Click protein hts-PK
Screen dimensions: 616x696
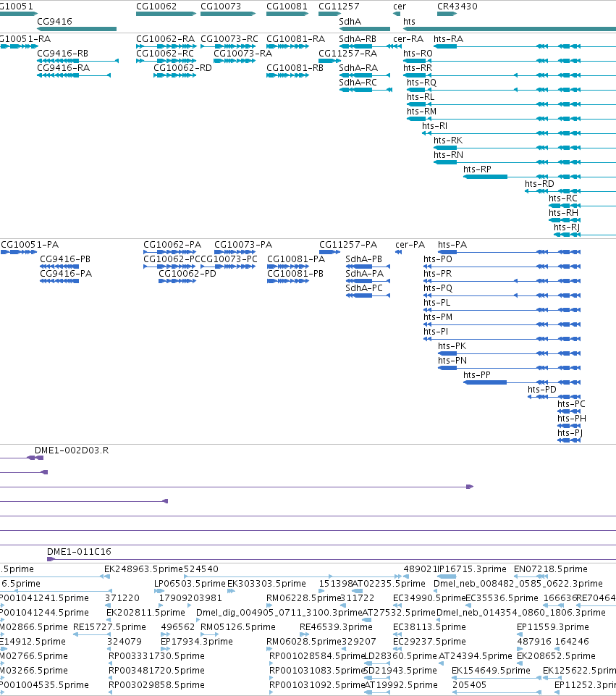point(452,345)
